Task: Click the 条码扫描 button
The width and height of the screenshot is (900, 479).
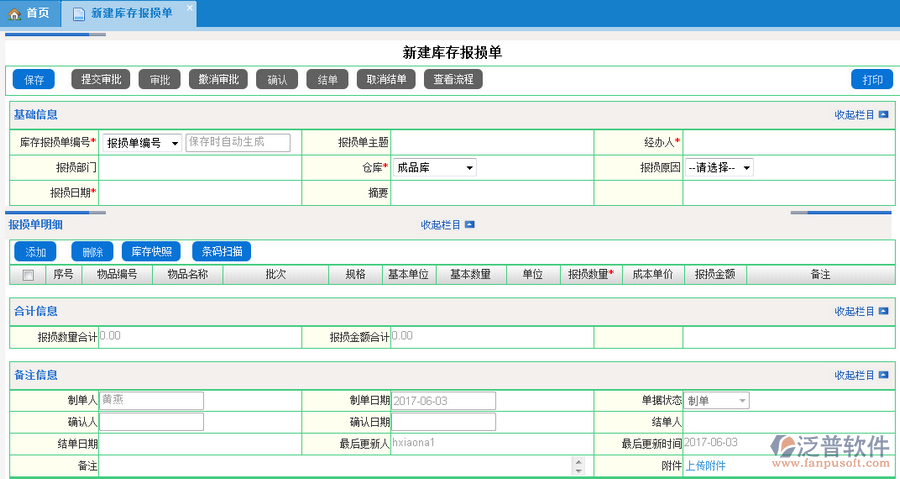Action: coord(222,252)
